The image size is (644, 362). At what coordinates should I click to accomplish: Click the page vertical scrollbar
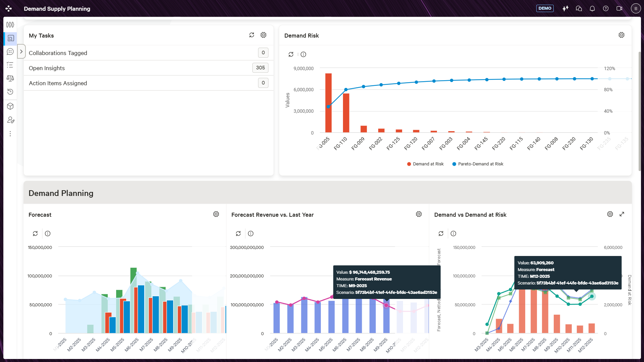coord(640,111)
